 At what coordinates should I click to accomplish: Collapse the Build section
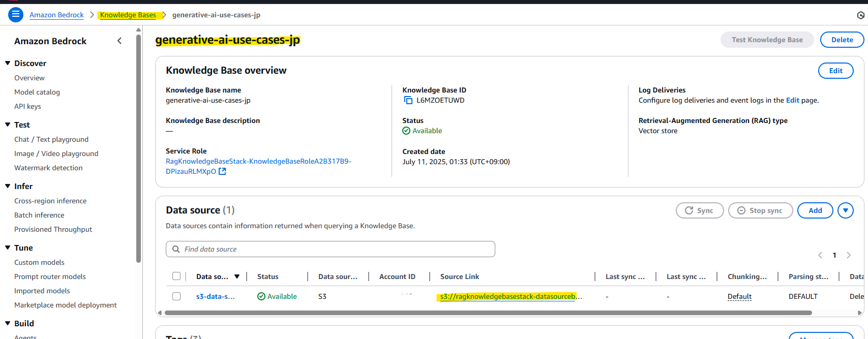[8, 323]
